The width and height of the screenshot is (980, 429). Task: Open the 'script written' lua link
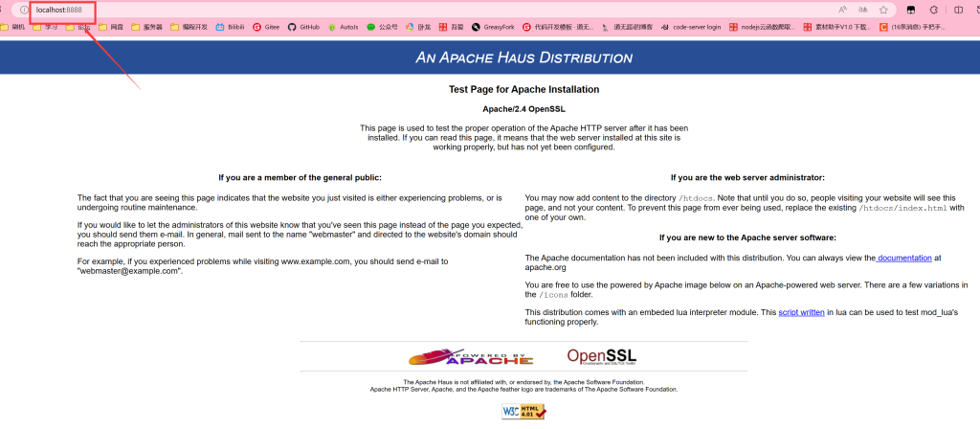click(801, 312)
